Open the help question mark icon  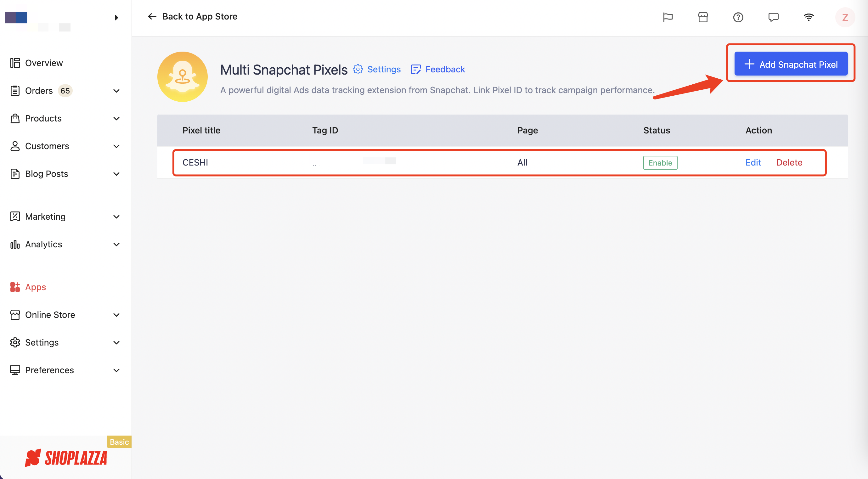coord(738,17)
